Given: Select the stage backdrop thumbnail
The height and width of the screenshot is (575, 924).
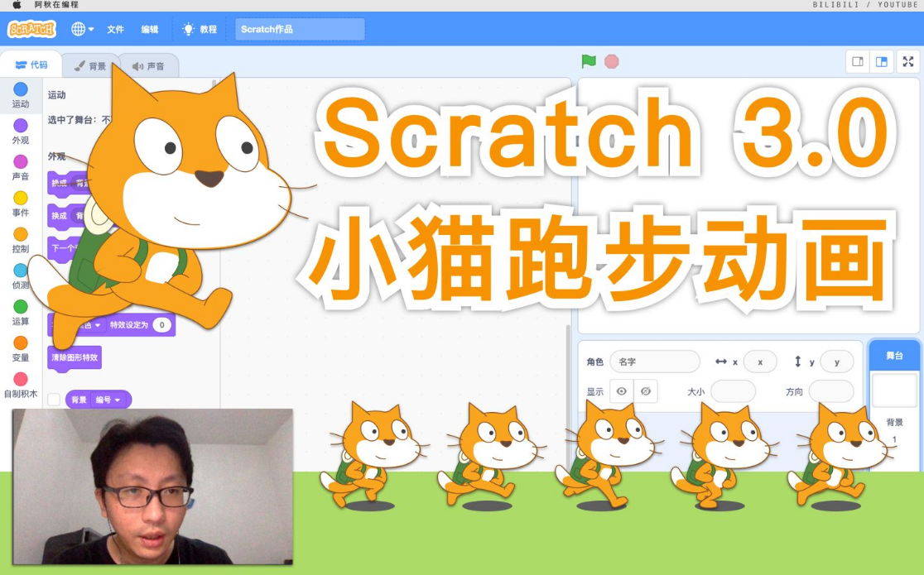Looking at the screenshot, I should pyautogui.click(x=894, y=390).
